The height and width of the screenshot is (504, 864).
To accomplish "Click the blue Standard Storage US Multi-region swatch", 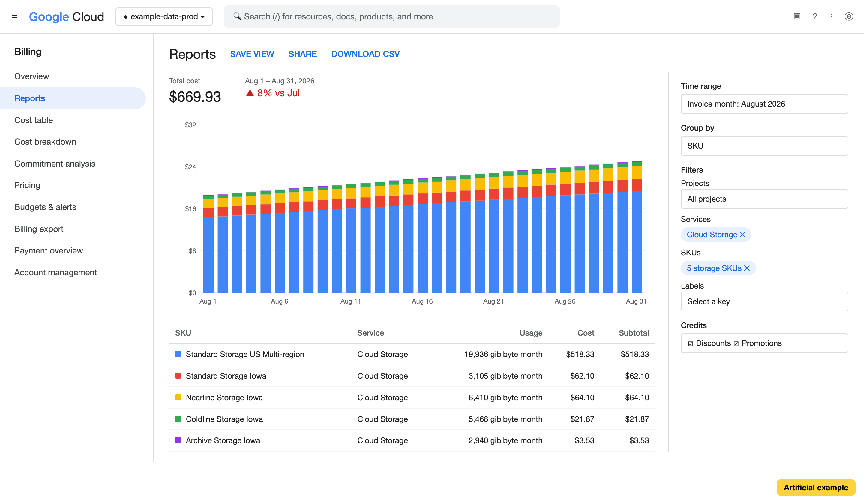I will 178,354.
